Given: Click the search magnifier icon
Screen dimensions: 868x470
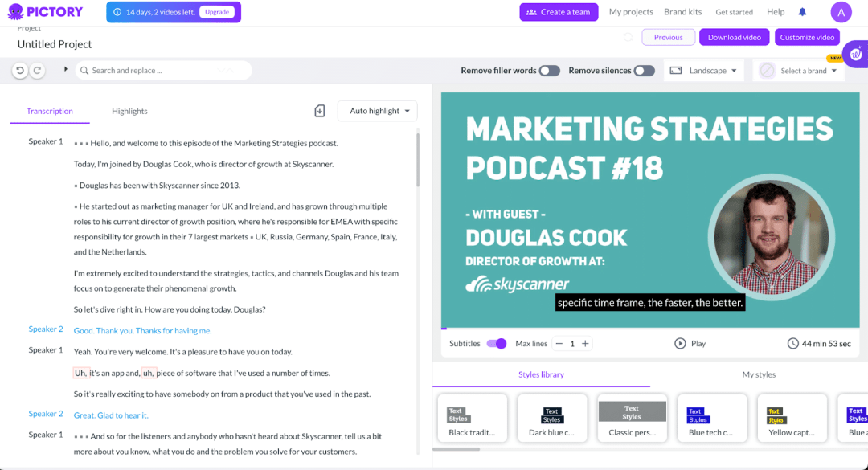Looking at the screenshot, I should click(84, 71).
